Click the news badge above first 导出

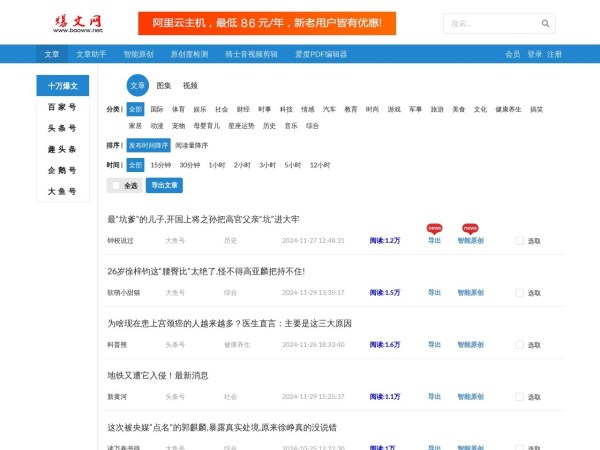434,227
